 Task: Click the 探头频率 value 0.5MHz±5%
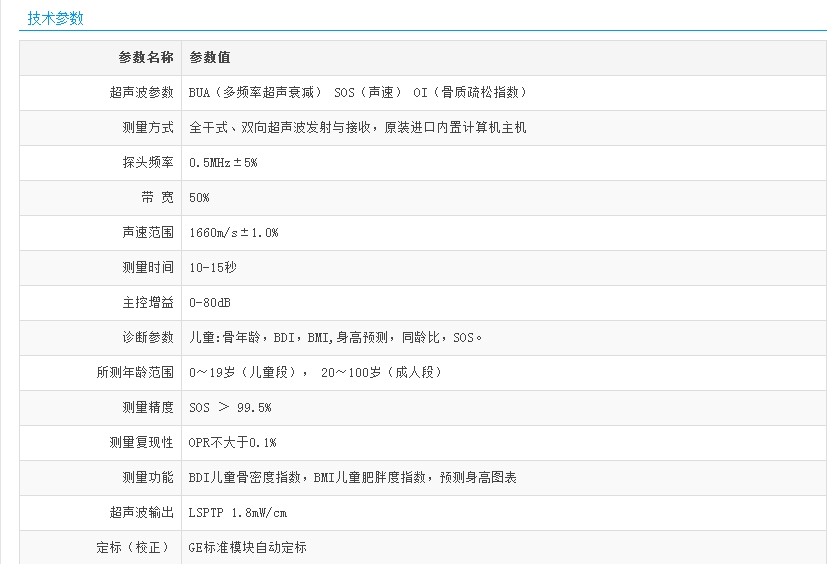(223, 162)
